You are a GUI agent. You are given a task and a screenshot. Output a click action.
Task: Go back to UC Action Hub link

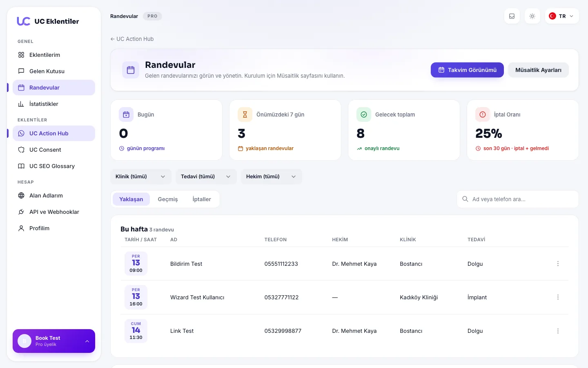[x=132, y=39]
